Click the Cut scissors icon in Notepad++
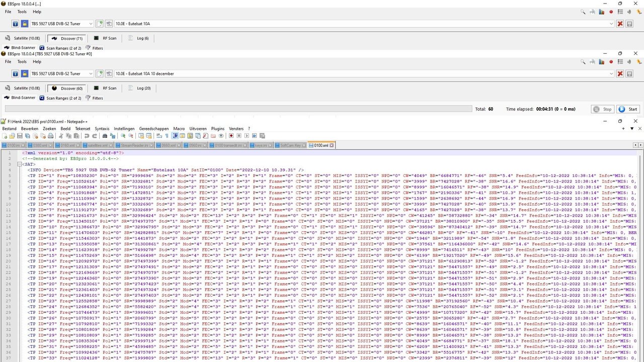644x362 pixels. tap(61, 136)
